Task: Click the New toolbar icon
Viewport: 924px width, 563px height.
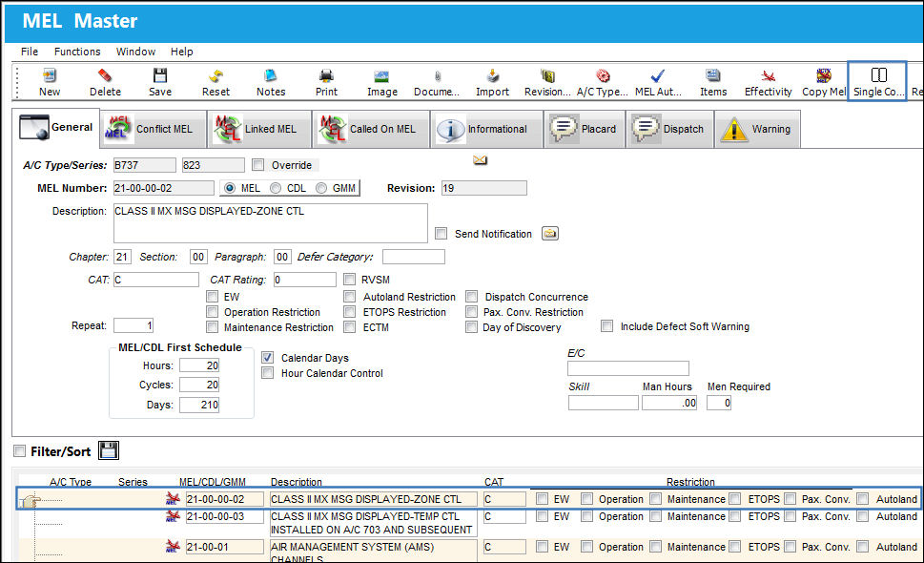Action: [50, 82]
